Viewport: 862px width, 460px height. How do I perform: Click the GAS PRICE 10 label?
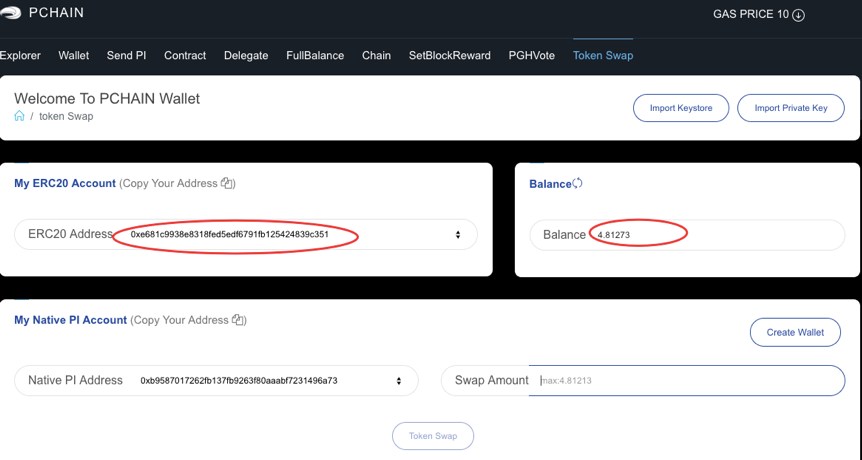click(751, 14)
